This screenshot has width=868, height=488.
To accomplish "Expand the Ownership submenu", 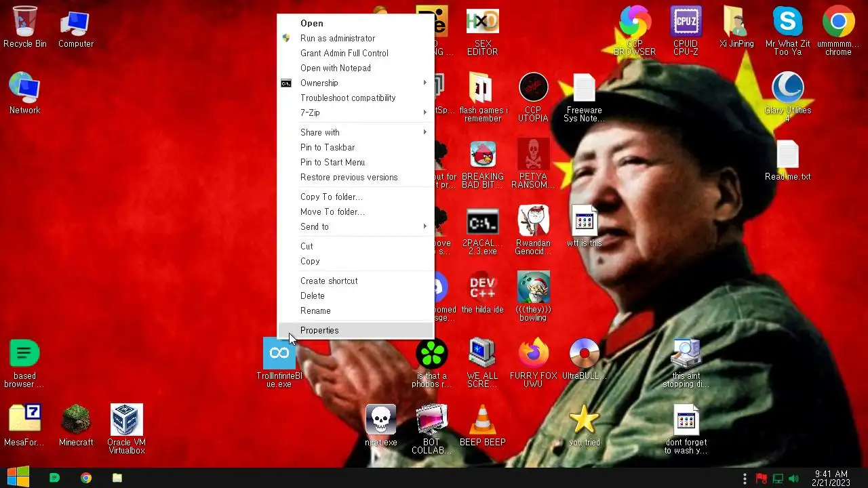I will 355,83.
